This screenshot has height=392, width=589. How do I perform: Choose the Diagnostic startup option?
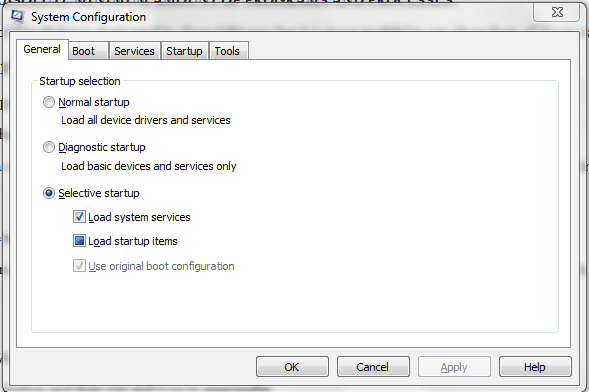[x=49, y=147]
